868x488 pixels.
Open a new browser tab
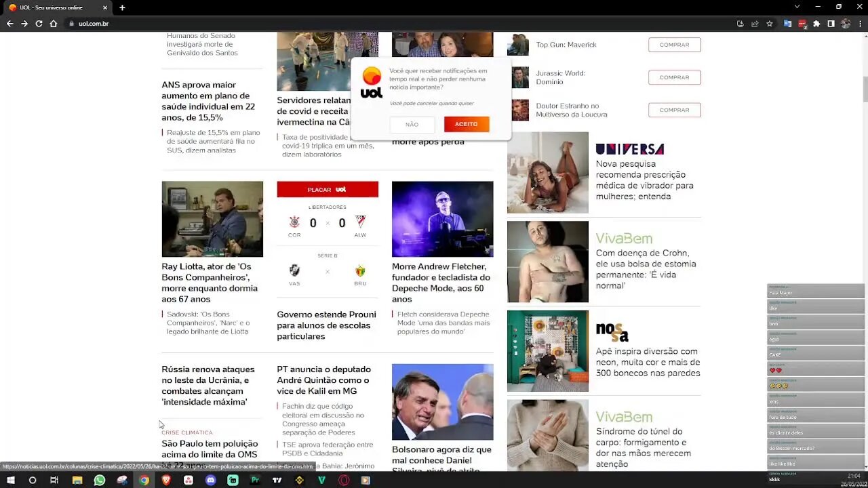point(122,7)
